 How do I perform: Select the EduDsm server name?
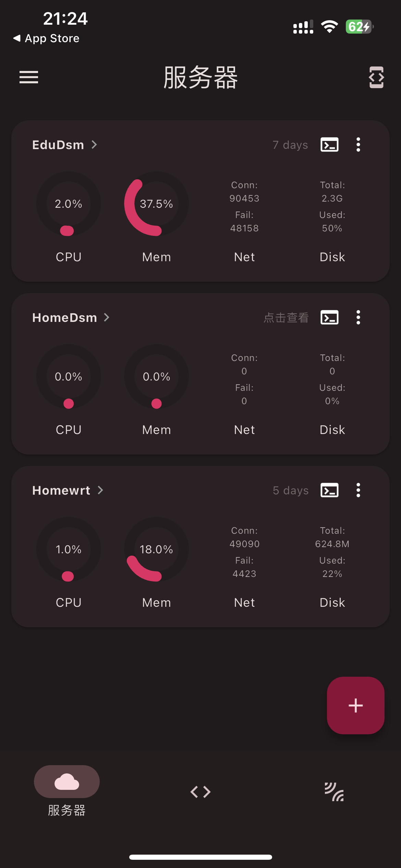point(58,145)
